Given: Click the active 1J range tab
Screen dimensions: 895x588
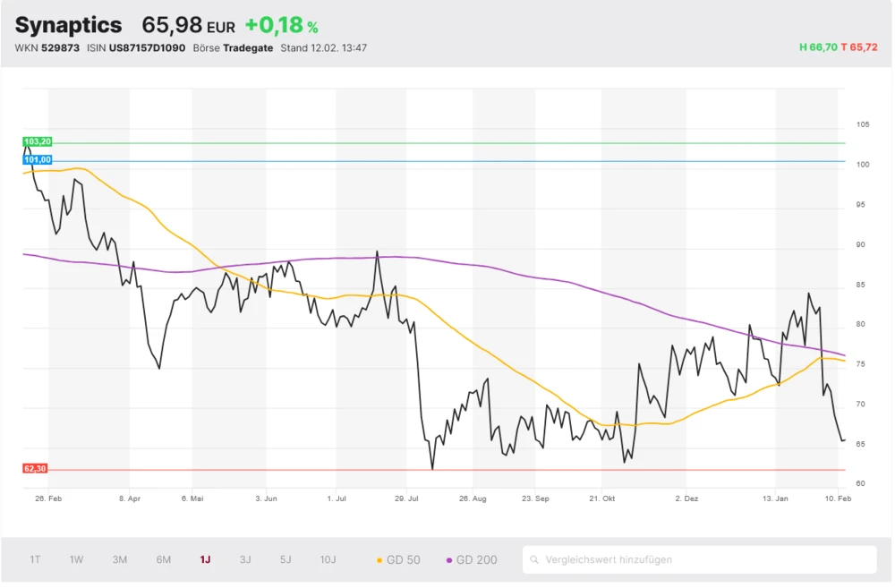Looking at the screenshot, I should 205,559.
